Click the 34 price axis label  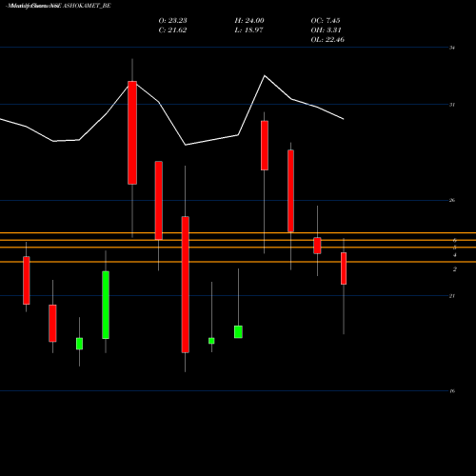pyautogui.click(x=452, y=48)
